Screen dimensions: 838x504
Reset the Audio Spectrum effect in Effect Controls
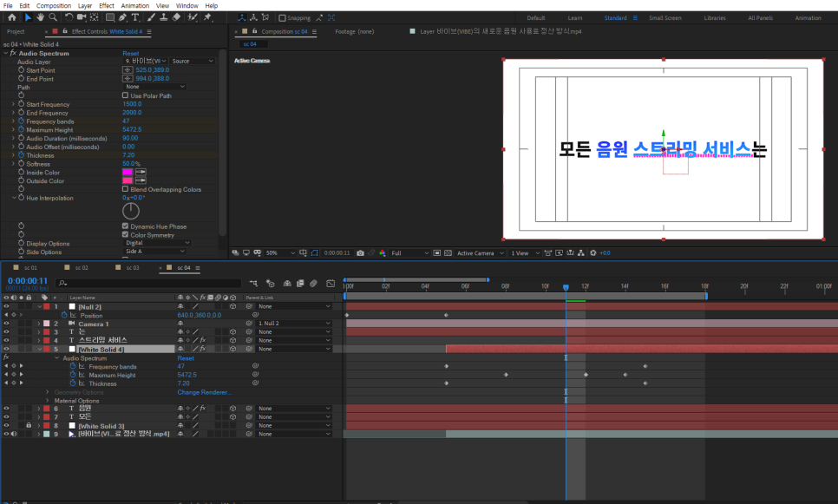[x=130, y=53]
